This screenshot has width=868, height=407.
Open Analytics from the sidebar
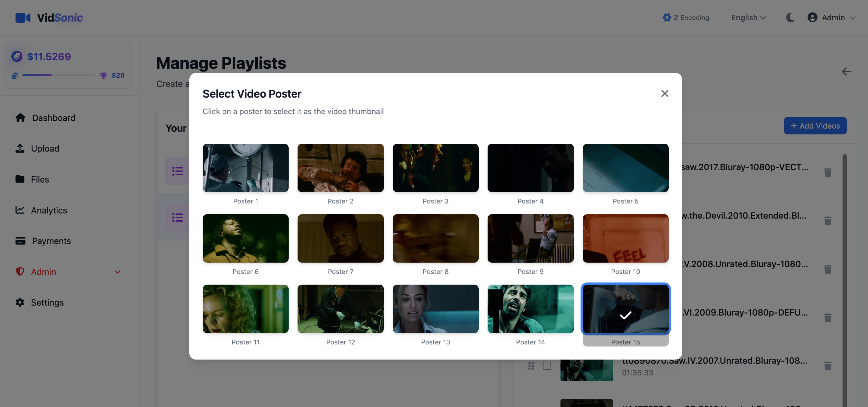pyautogui.click(x=49, y=210)
